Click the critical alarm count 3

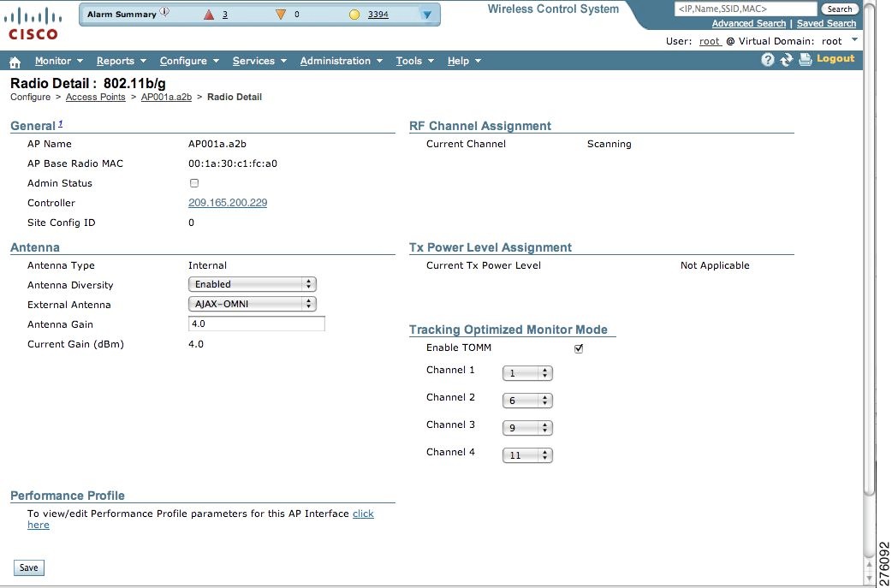(224, 15)
